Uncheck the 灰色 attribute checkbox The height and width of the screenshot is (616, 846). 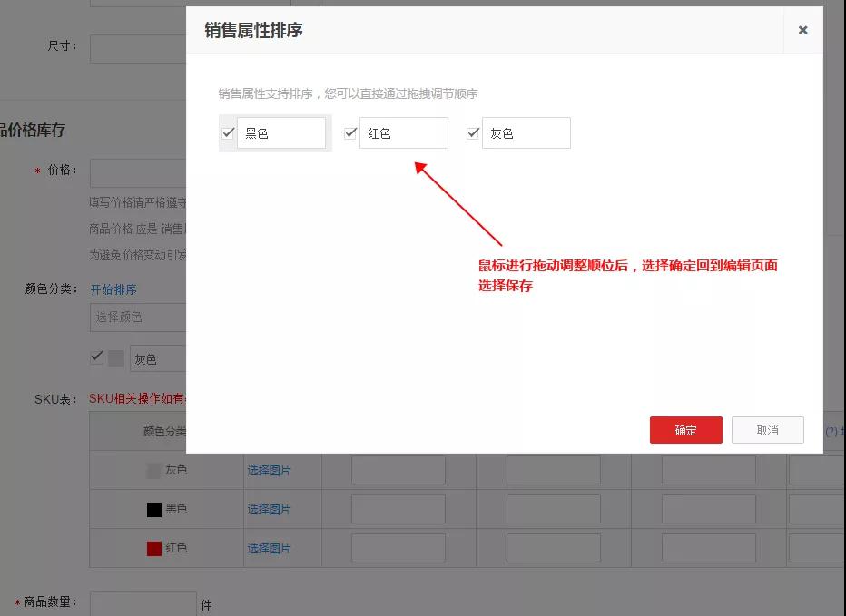coord(472,132)
